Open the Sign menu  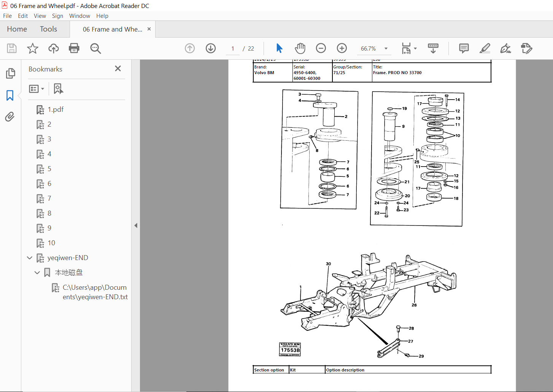[x=57, y=16]
